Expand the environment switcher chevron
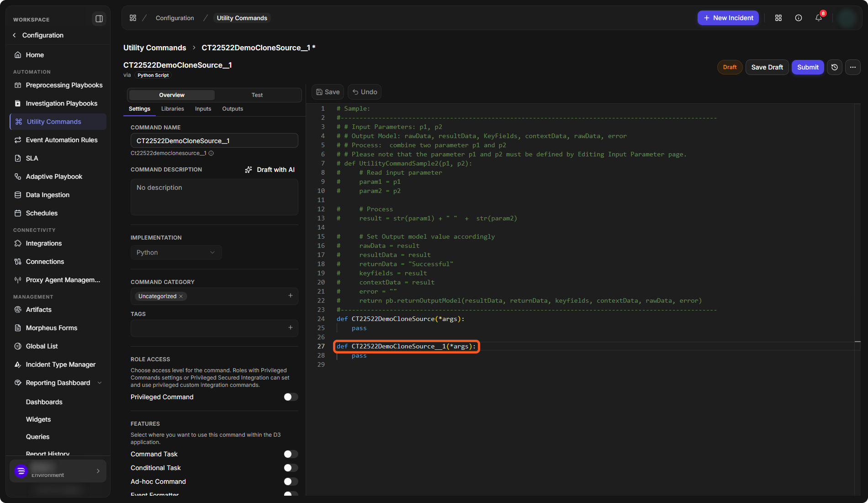 pos(98,471)
